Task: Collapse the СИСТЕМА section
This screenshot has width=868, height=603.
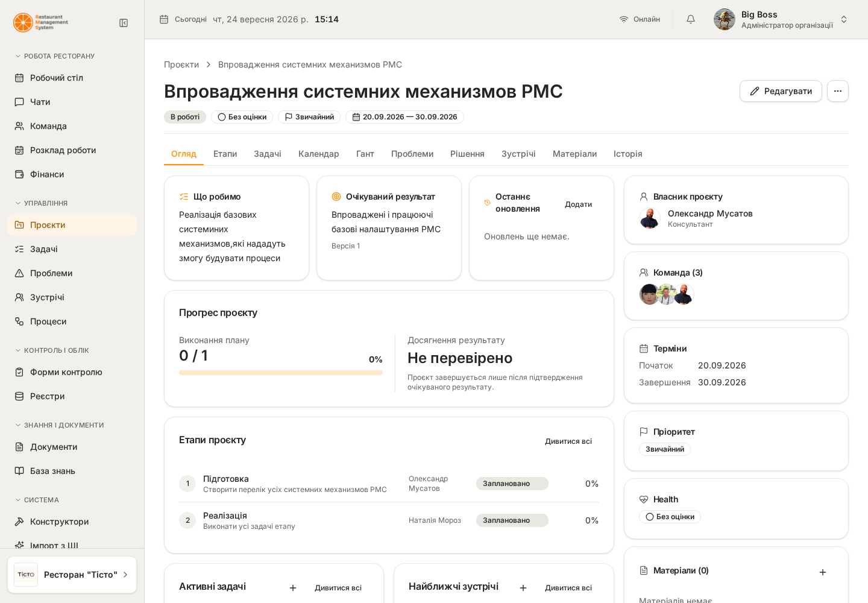Action: (x=37, y=500)
